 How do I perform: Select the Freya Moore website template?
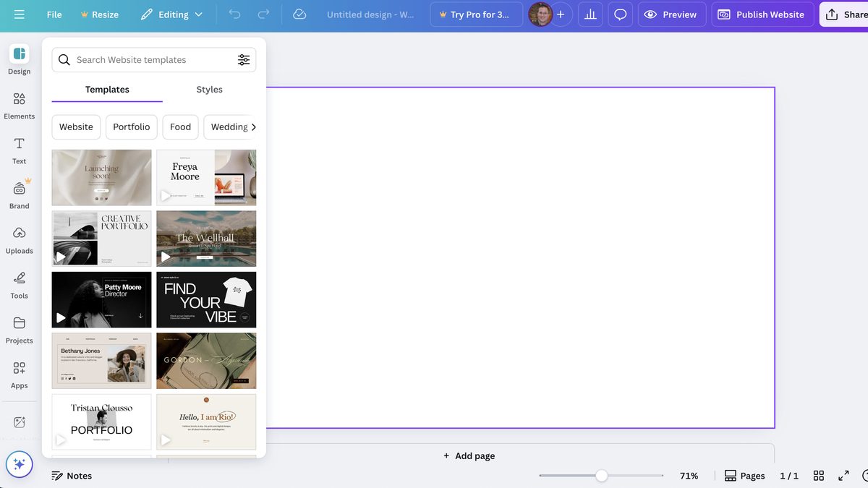206,177
